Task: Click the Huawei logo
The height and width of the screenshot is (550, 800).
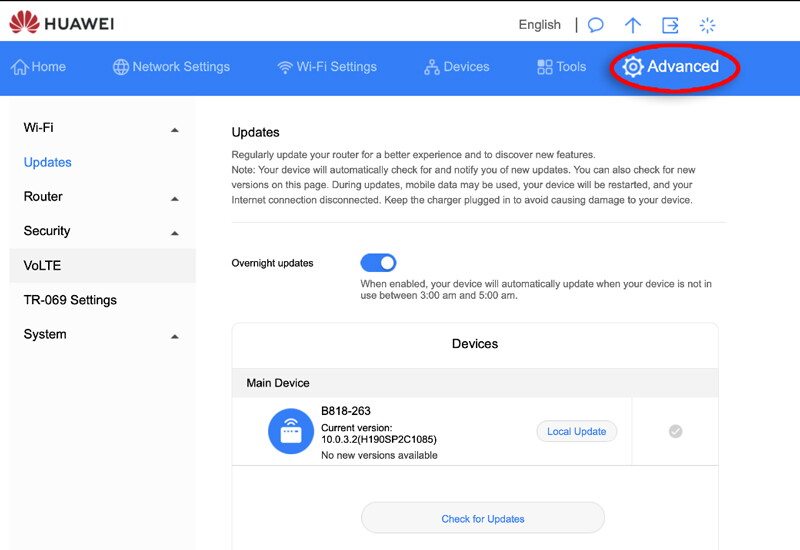Action: [x=62, y=22]
